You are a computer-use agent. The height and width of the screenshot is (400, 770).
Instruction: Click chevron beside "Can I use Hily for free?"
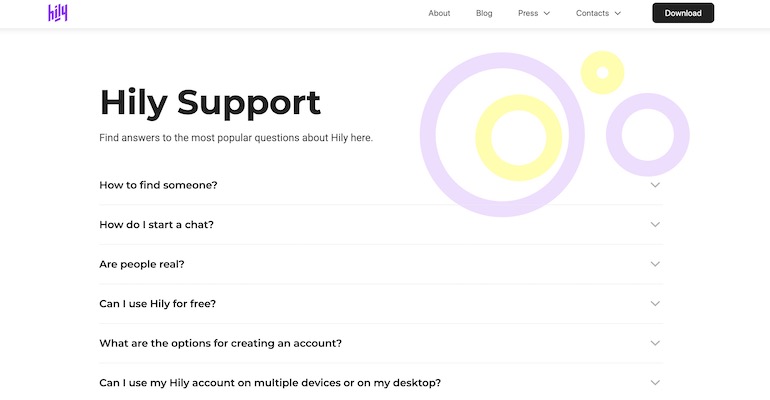coord(655,303)
